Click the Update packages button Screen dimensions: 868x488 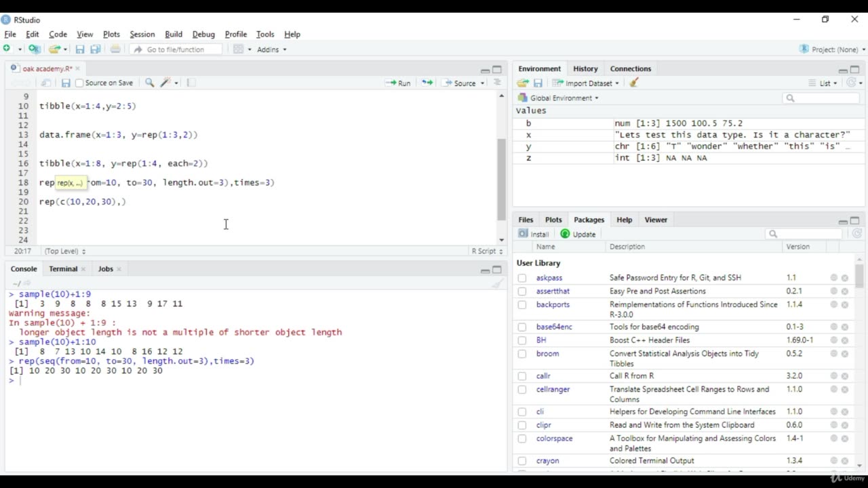[x=578, y=234]
